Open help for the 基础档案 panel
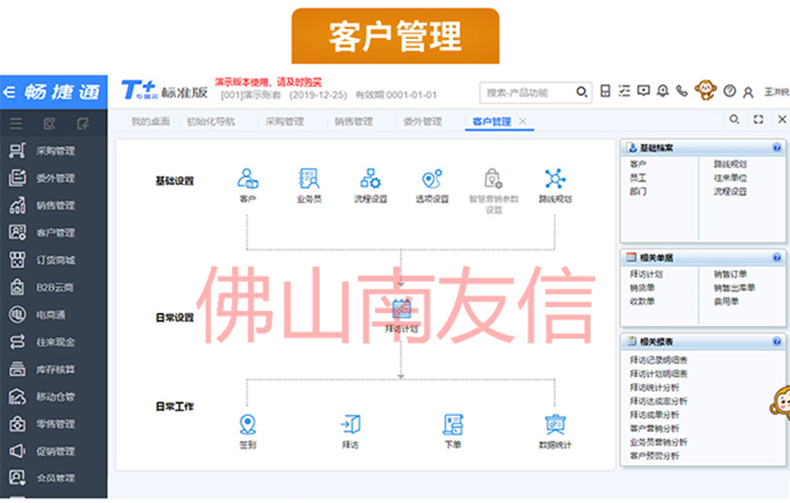This screenshot has height=503, width=790. click(x=777, y=148)
